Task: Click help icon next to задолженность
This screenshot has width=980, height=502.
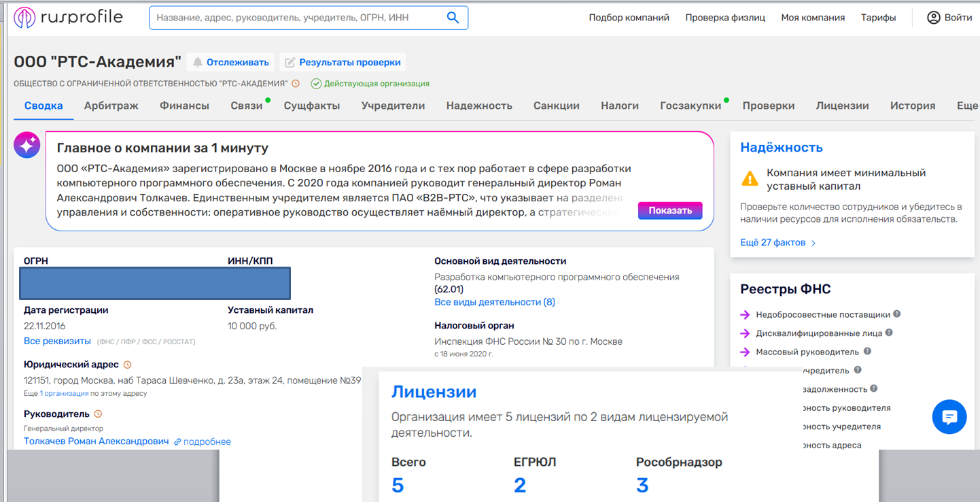Action: 873,388
